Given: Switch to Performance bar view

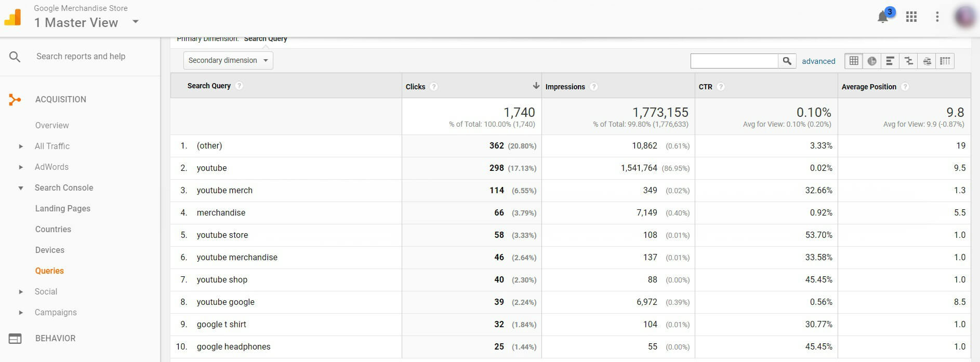Looking at the screenshot, I should [890, 61].
